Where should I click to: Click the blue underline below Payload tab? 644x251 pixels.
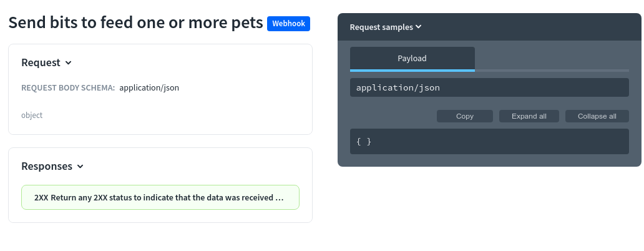tap(412, 71)
